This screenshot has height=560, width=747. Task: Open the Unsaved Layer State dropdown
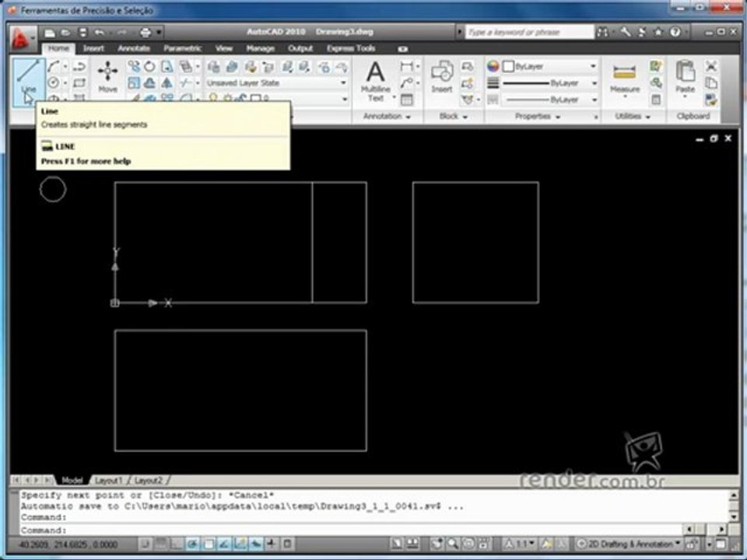[276, 83]
